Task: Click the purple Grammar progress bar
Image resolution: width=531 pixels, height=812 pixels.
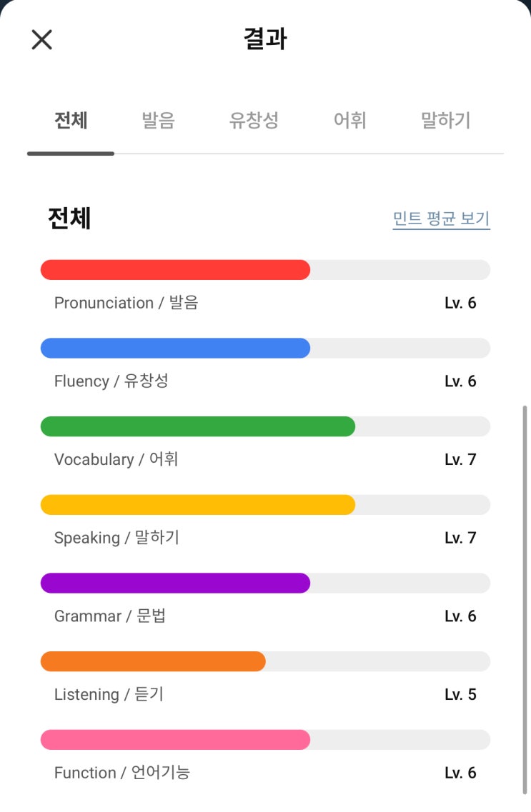Action: [175, 583]
